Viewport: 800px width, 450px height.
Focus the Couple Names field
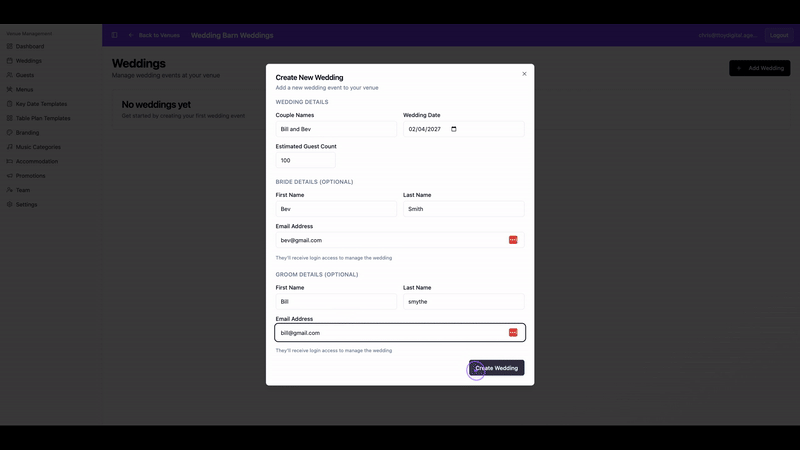pos(336,129)
